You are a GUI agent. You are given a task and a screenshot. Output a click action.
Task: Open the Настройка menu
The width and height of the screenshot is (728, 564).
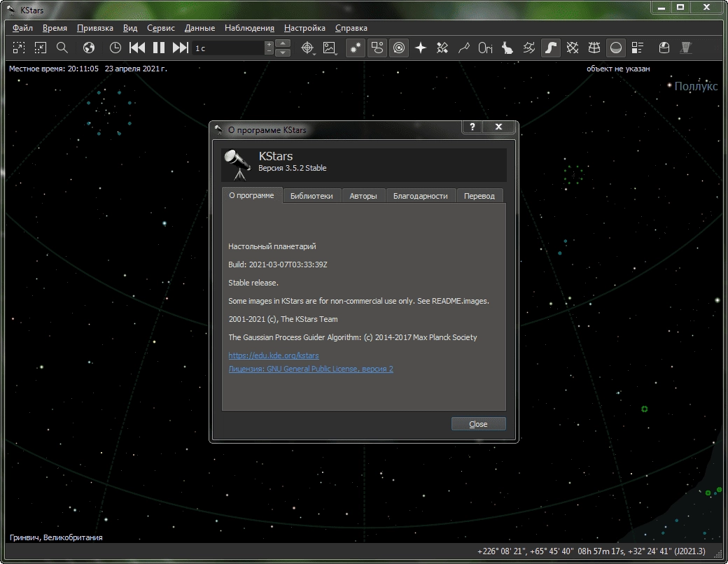point(304,28)
